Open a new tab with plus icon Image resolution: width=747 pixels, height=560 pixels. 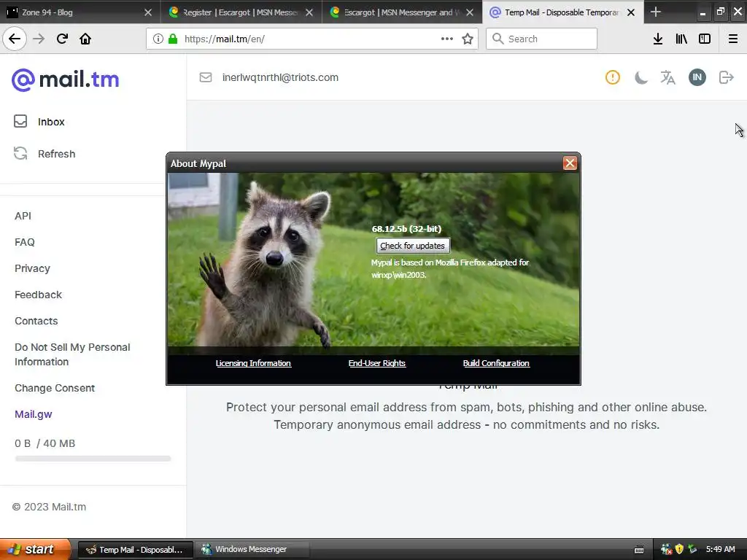coord(656,12)
